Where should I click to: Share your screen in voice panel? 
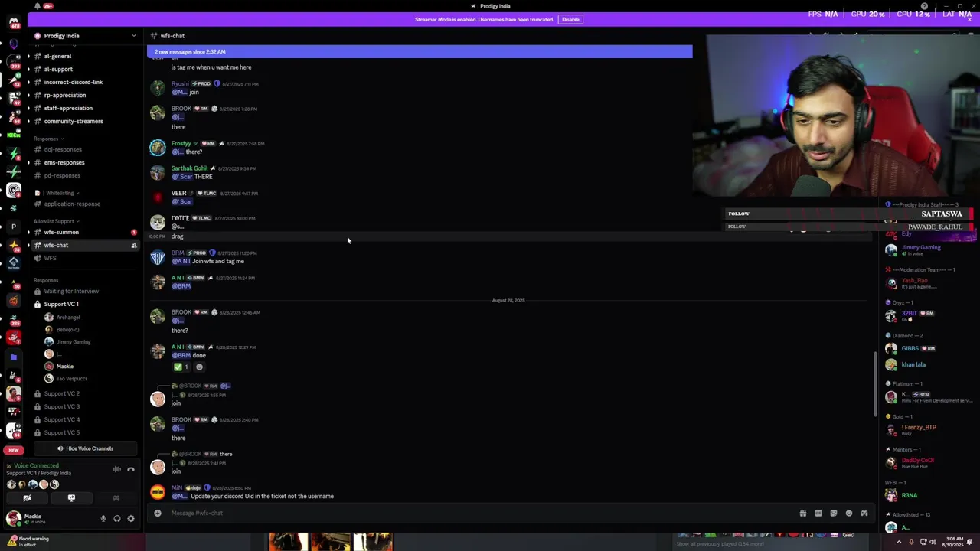(71, 498)
